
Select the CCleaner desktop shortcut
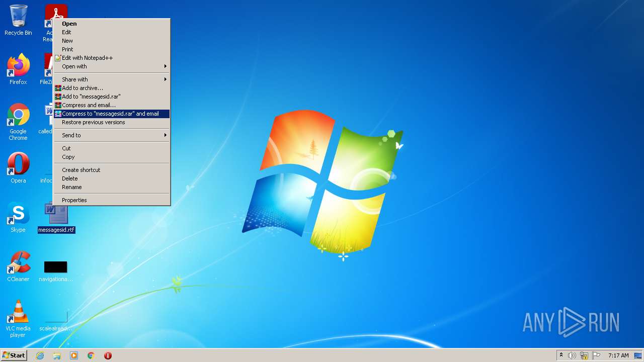pos(18,266)
